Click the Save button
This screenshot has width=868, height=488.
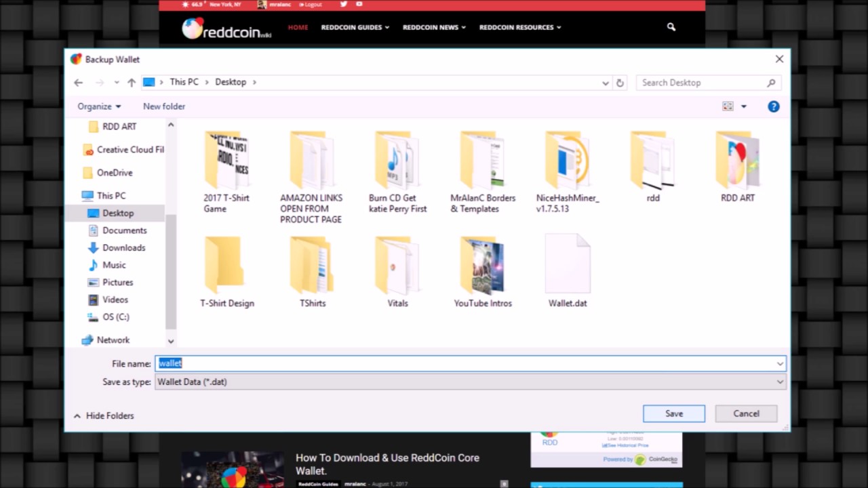pos(674,413)
